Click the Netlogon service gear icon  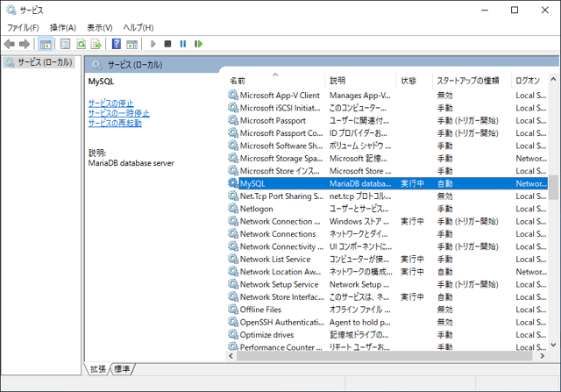[x=233, y=209]
